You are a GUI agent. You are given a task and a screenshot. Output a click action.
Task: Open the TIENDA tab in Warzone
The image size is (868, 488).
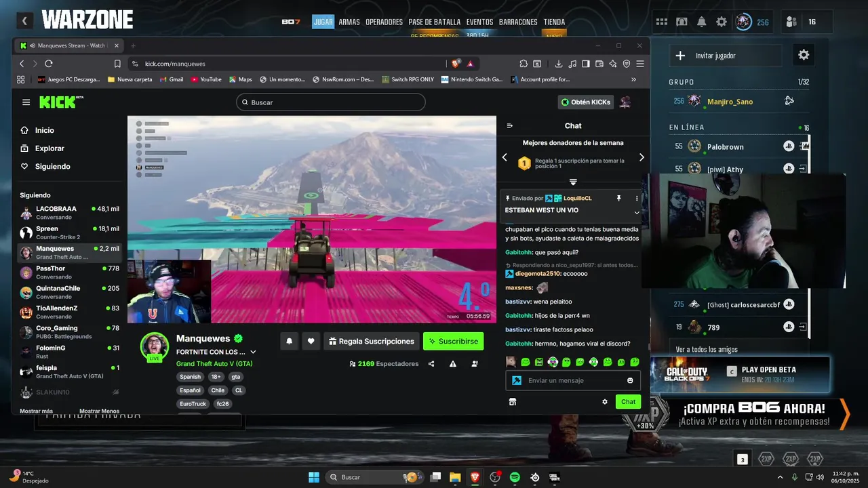(x=554, y=22)
